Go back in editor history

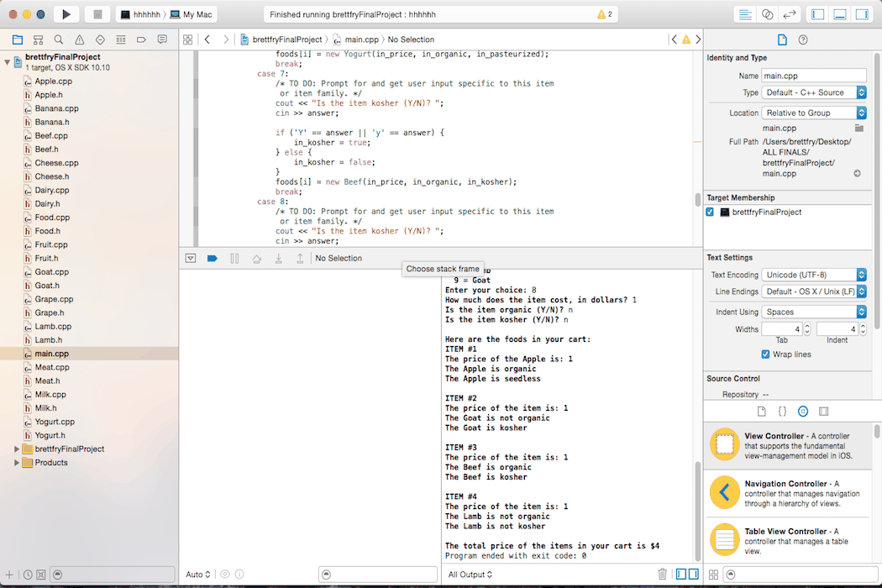pos(207,39)
